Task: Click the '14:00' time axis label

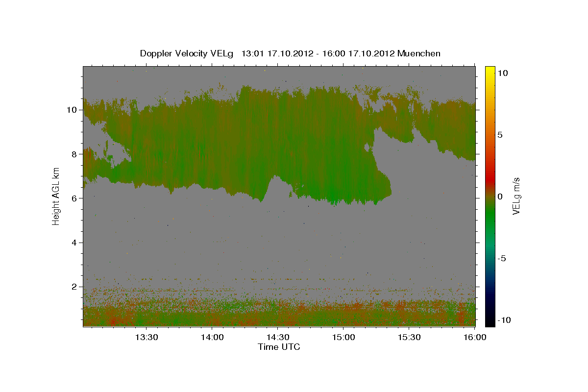Action: (x=212, y=337)
